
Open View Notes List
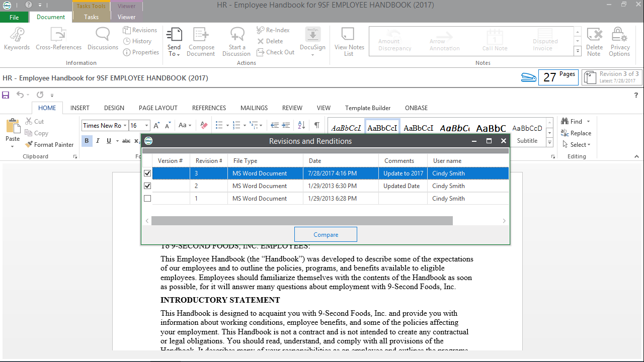(x=349, y=42)
